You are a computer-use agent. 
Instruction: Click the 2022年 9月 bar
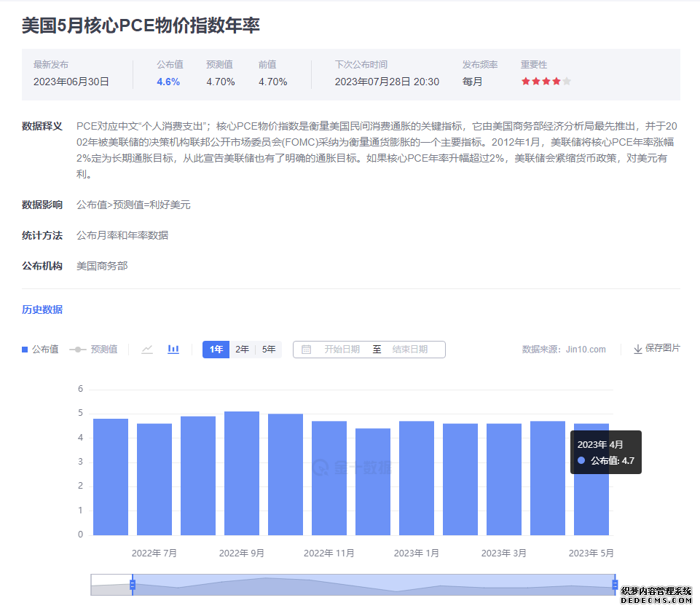(x=242, y=473)
